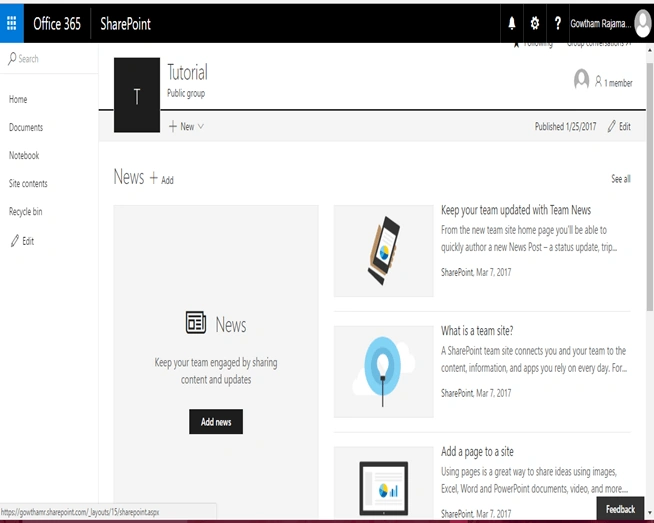Open the Feedback button

pos(620,509)
